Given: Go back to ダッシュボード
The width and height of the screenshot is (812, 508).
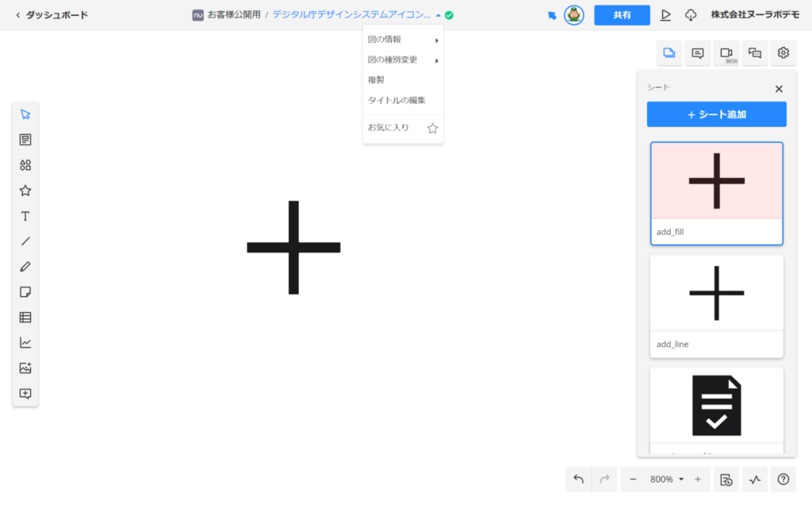Looking at the screenshot, I should 52,15.
